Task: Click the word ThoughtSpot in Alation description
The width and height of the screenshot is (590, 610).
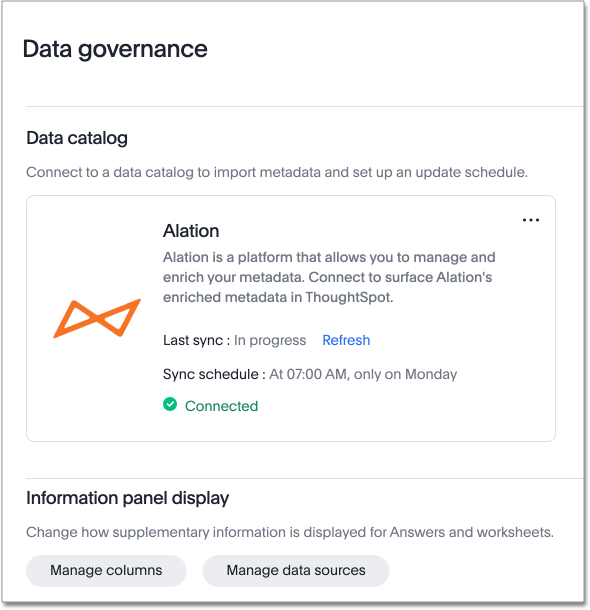Action: coord(349,298)
